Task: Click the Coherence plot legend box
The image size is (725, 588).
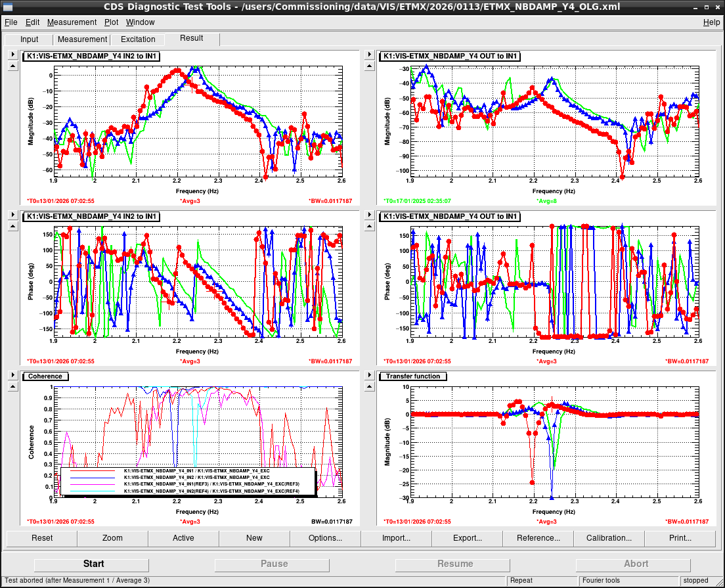Action: pos(188,481)
